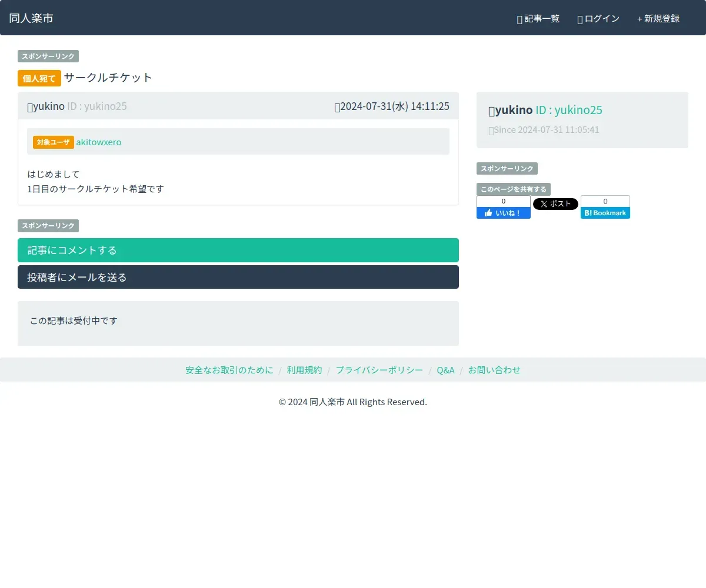Go to ログイン page

[598, 19]
